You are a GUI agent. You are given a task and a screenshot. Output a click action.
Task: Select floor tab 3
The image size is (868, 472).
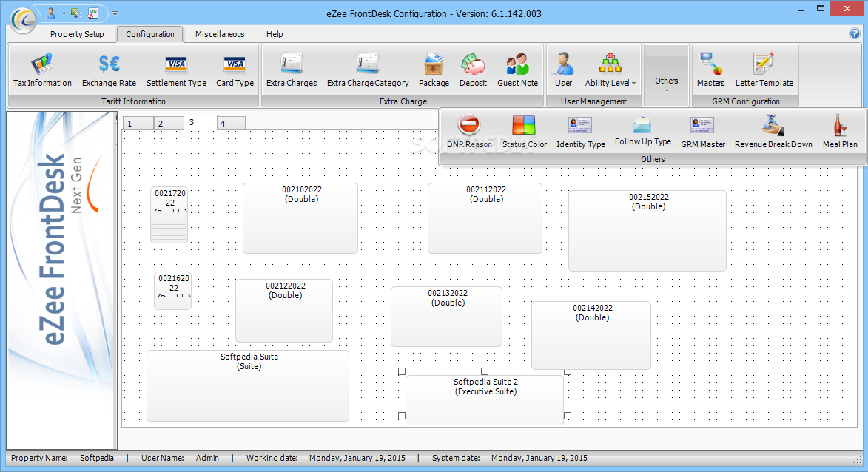[201, 122]
